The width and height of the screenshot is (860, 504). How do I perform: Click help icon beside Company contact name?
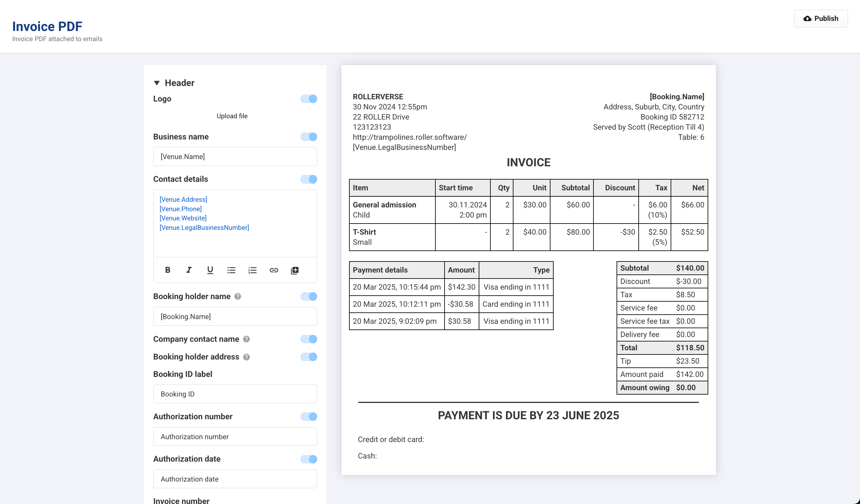pos(246,339)
